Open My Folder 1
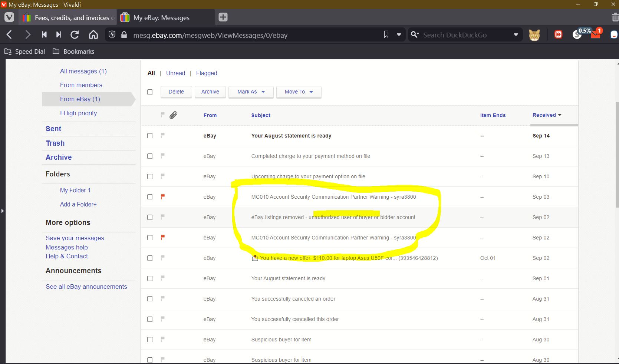 [75, 190]
